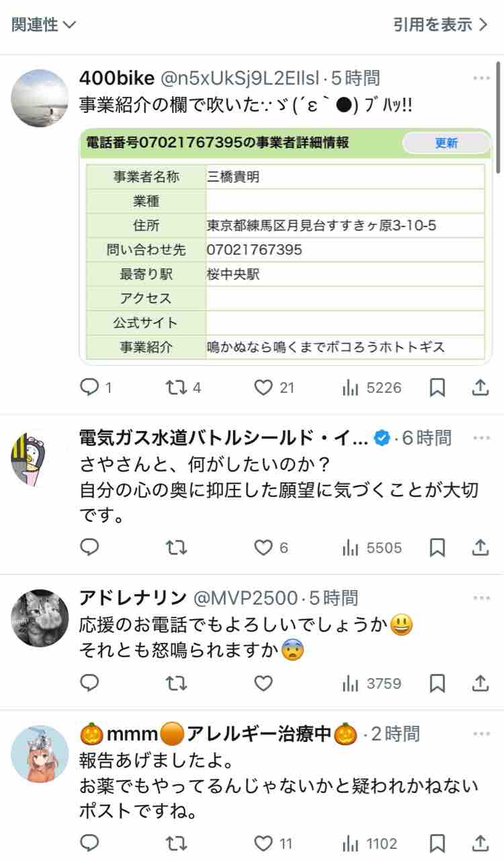Share アドレナリン's post
The width and height of the screenshot is (504, 861).
(480, 683)
